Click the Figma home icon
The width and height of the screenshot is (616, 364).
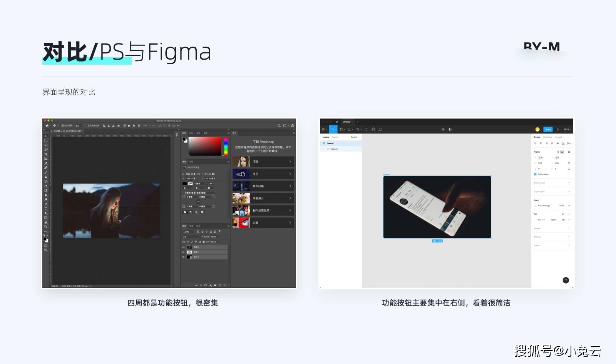(x=337, y=122)
